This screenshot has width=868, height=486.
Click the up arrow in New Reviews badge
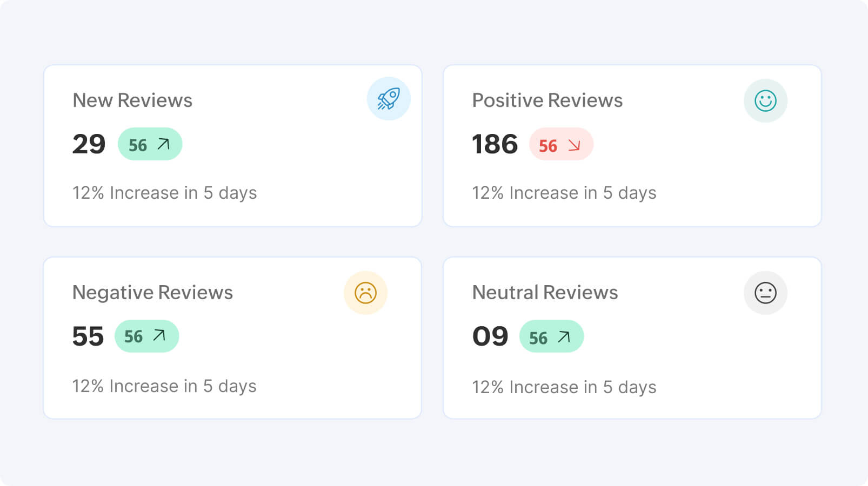(x=163, y=144)
